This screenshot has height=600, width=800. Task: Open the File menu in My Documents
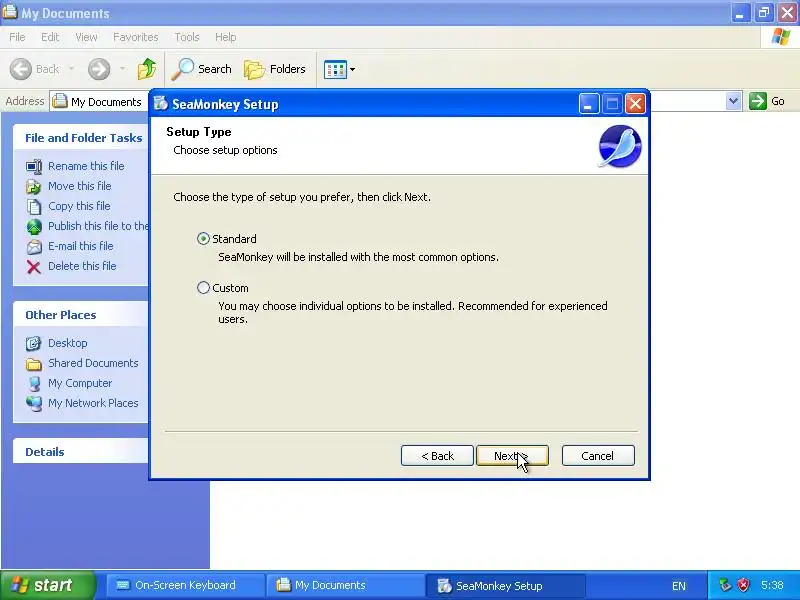(x=17, y=37)
